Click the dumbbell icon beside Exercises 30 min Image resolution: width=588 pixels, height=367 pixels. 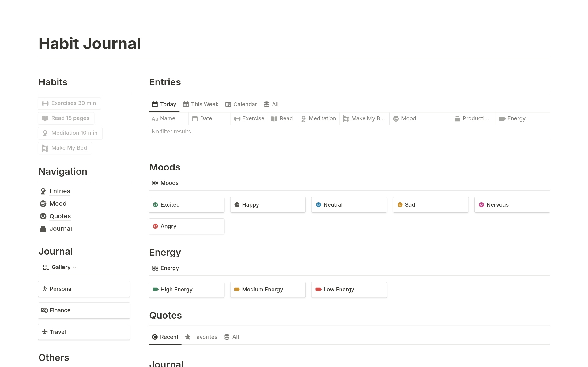(x=45, y=103)
